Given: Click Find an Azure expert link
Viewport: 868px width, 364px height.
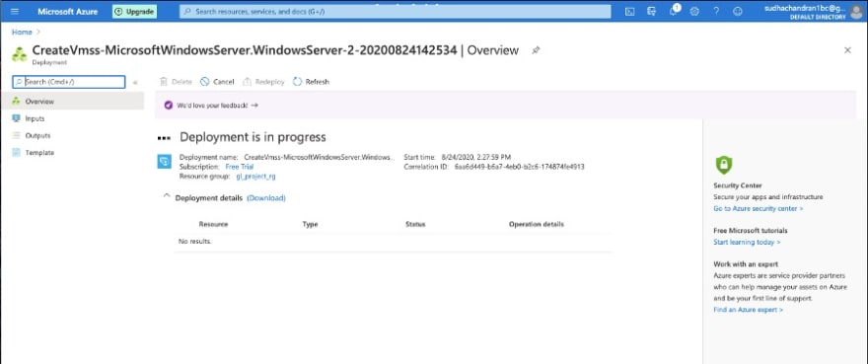Looking at the screenshot, I should [749, 310].
